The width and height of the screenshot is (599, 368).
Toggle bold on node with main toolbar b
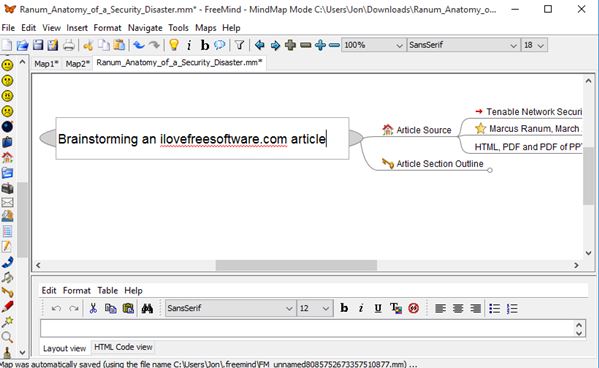tap(205, 45)
